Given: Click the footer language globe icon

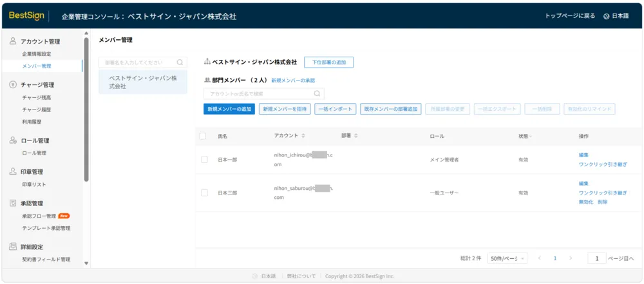Looking at the screenshot, I should click(254, 276).
